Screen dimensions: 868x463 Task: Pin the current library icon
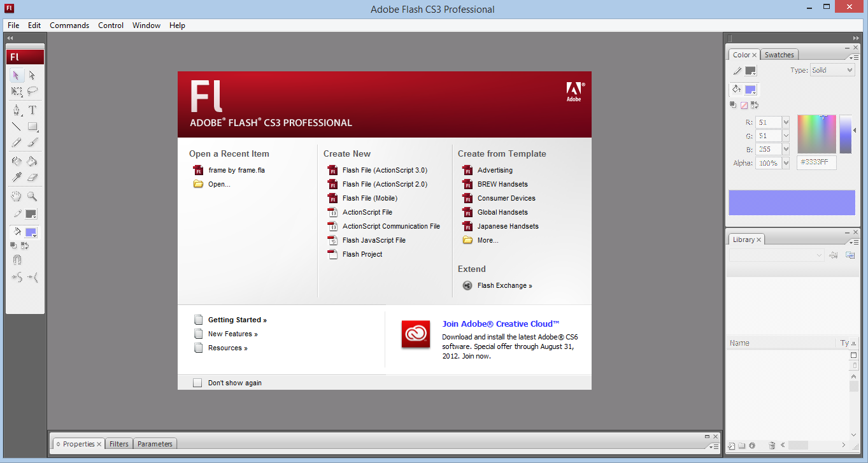[834, 255]
